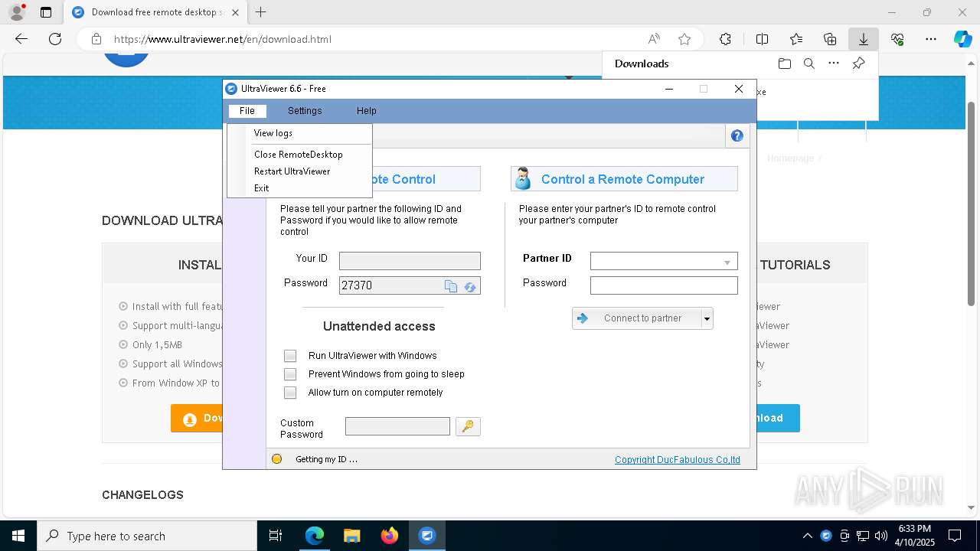Click the partner Password field
This screenshot has height=551, width=980.
pos(664,285)
